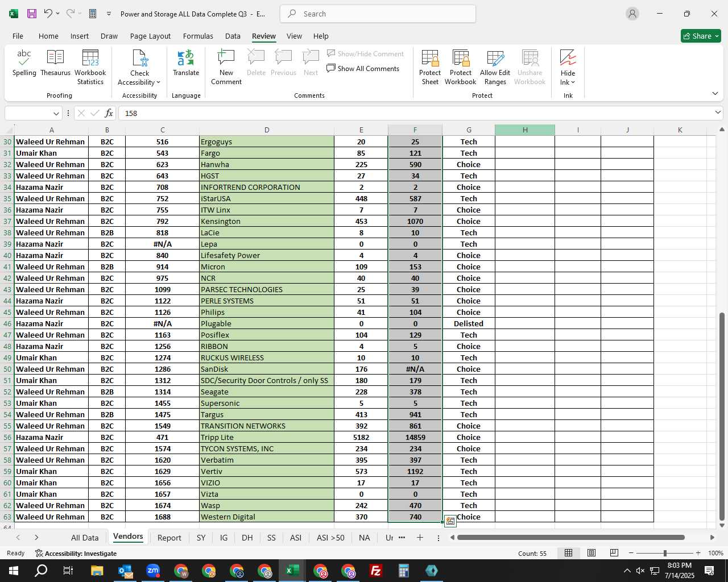Click the Delisted cell in column G

pos(468,323)
